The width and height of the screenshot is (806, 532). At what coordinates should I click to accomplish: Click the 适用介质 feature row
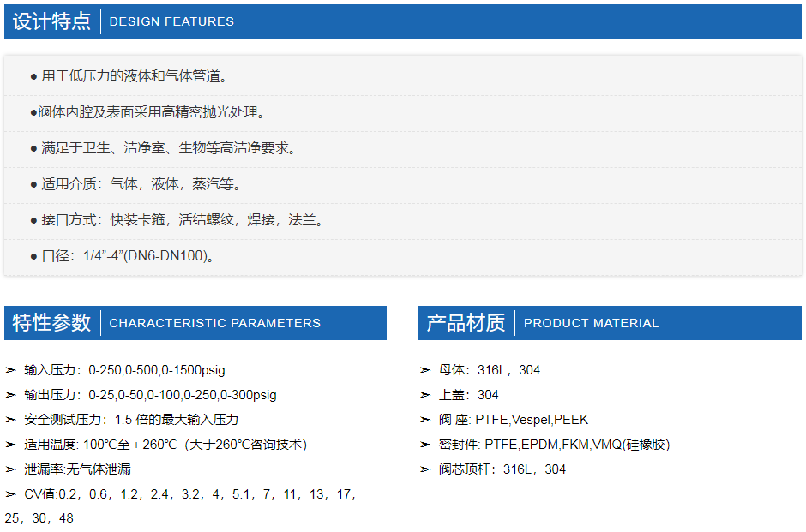pos(403,185)
